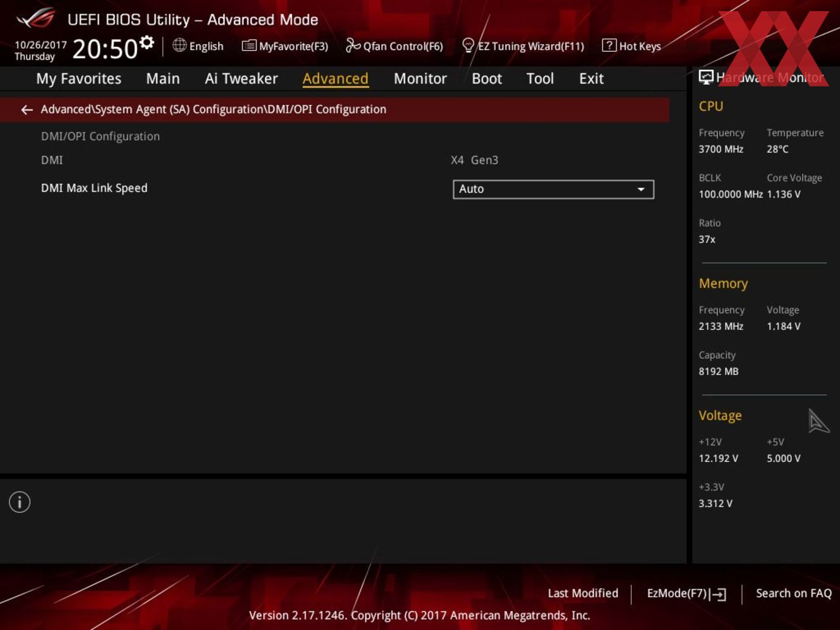
Task: Click English language button
Action: click(x=198, y=46)
